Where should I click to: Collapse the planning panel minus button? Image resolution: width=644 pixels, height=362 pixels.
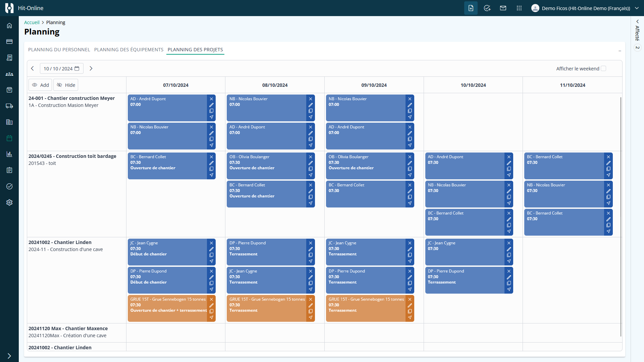pyautogui.click(x=620, y=51)
